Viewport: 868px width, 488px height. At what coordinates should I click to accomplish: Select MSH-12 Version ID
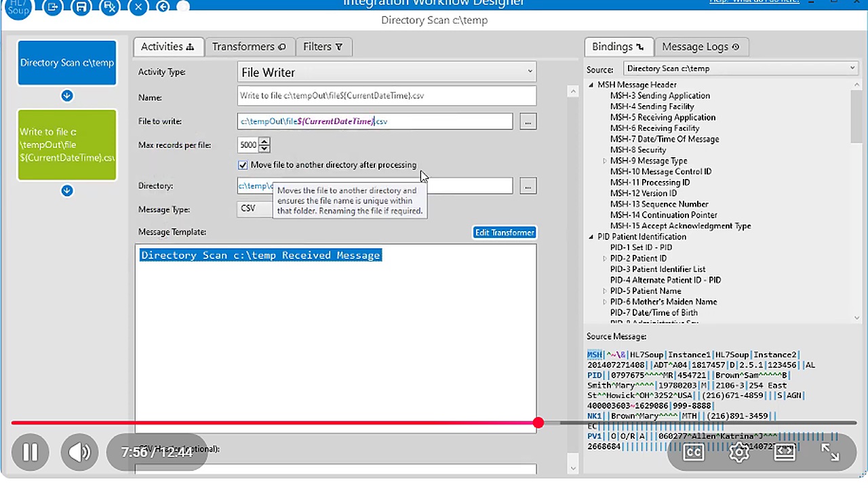(x=644, y=193)
